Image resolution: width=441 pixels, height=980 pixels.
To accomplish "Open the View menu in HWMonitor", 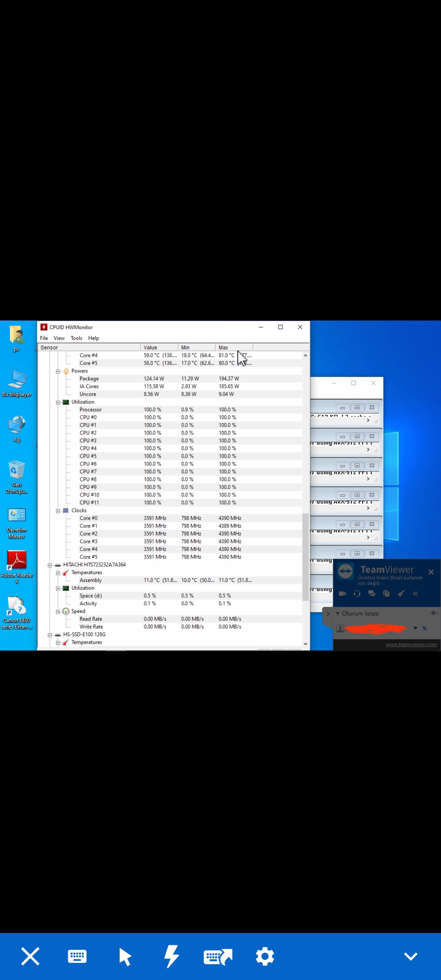I will 59,338.
